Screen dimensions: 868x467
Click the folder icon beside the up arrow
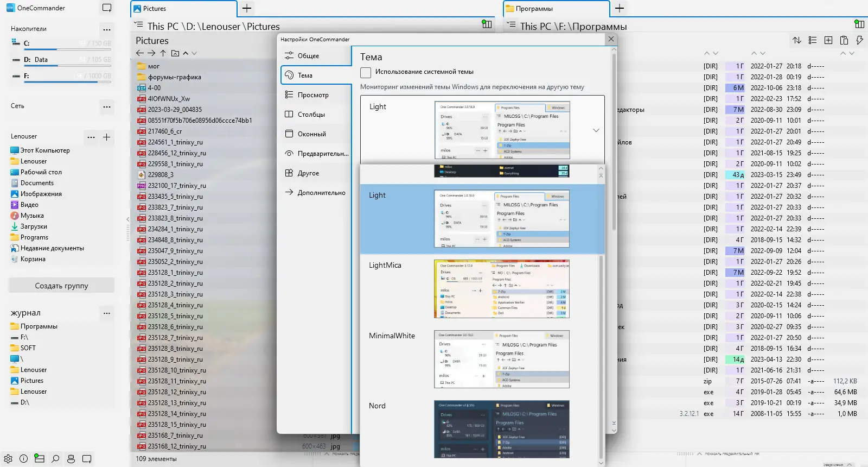(x=175, y=53)
